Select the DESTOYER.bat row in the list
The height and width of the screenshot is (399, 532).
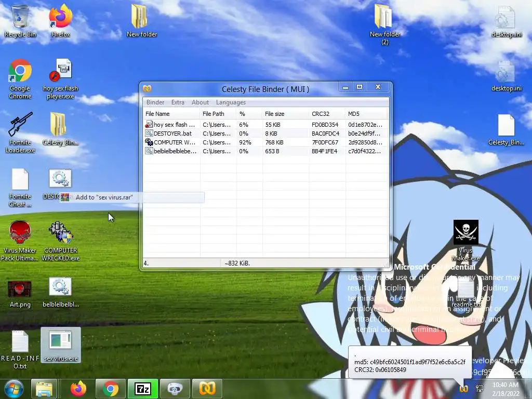(265, 134)
